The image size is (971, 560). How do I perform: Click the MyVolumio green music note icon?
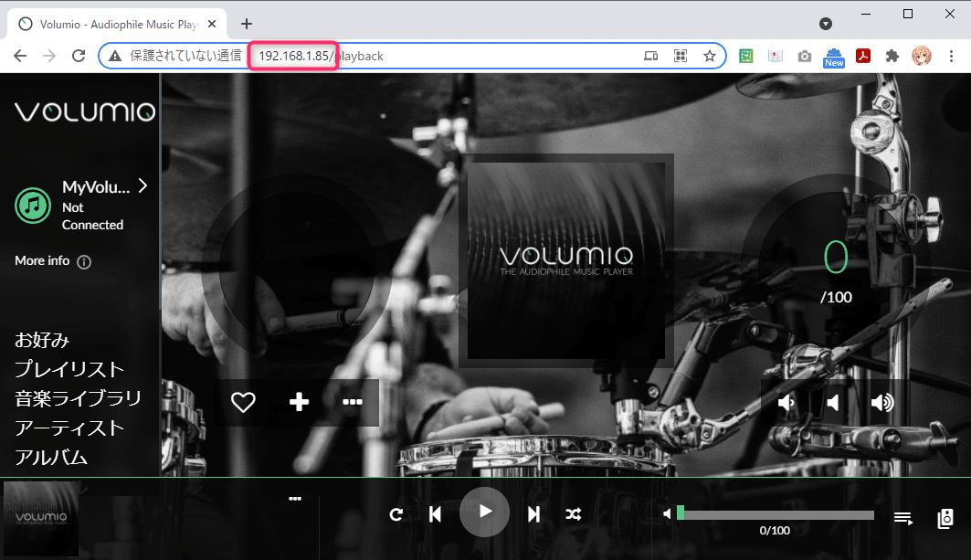33,206
